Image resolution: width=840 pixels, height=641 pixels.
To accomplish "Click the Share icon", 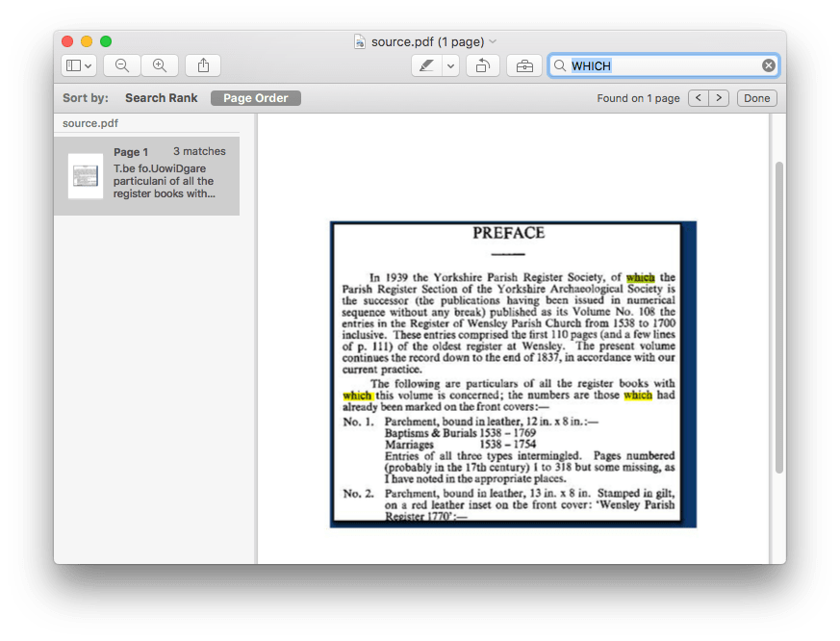I will coord(201,64).
